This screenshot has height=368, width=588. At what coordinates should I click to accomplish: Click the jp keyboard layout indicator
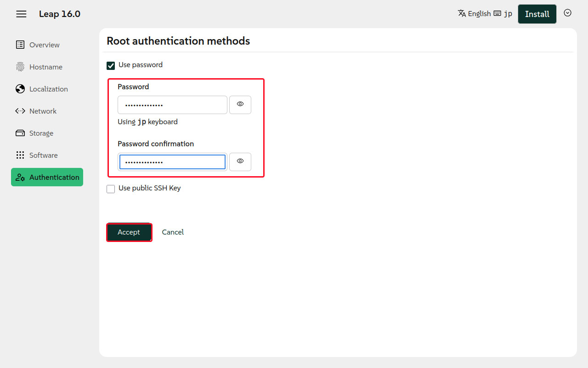pyautogui.click(x=503, y=14)
